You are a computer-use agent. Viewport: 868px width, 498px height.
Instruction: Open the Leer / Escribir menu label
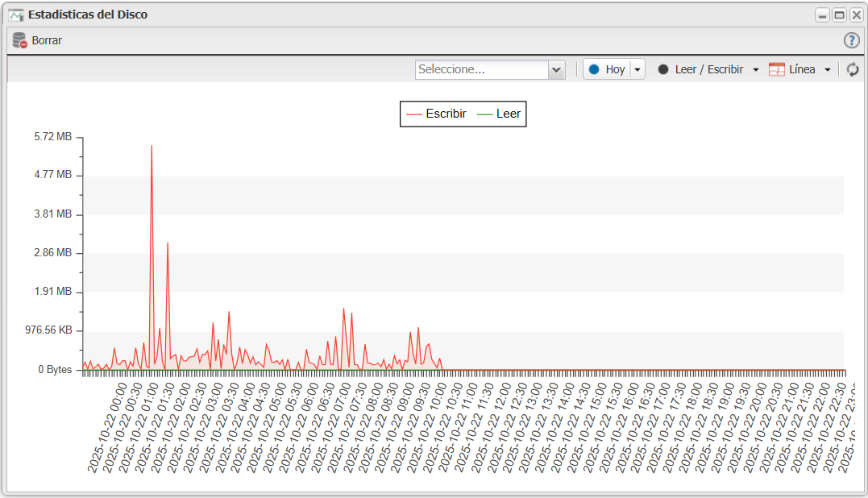click(x=708, y=69)
